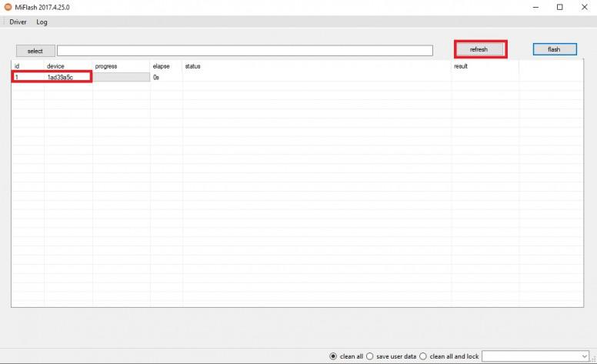Select the clean all radio option

click(x=346, y=356)
